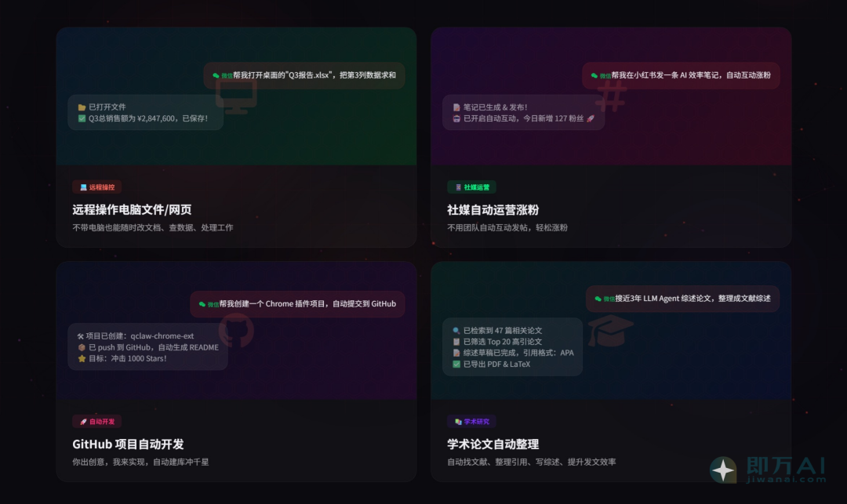Check the package icon row 已 push 到 GitHub

click(x=80, y=347)
